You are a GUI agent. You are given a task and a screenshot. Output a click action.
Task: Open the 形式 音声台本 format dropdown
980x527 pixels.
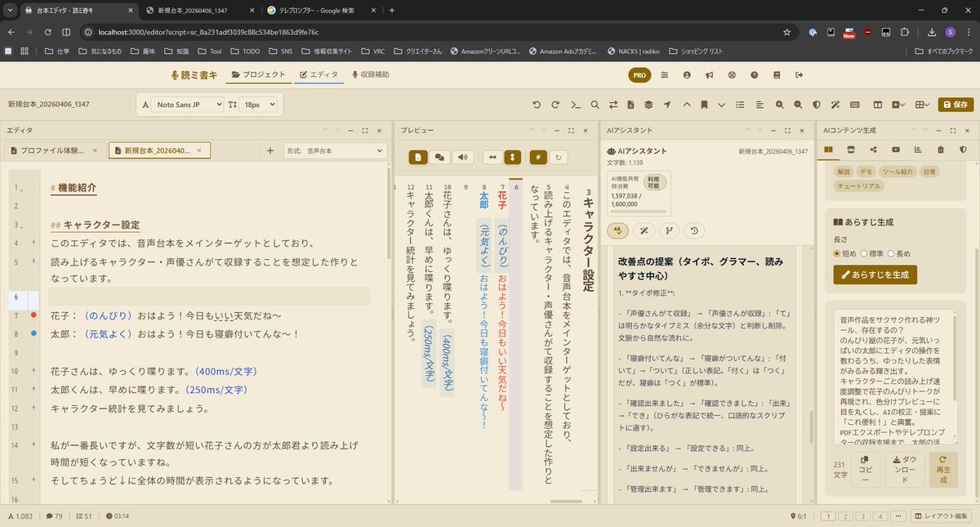[x=336, y=150]
